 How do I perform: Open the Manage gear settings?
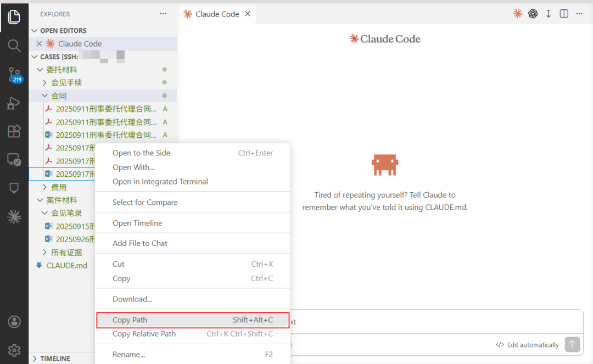click(14, 350)
